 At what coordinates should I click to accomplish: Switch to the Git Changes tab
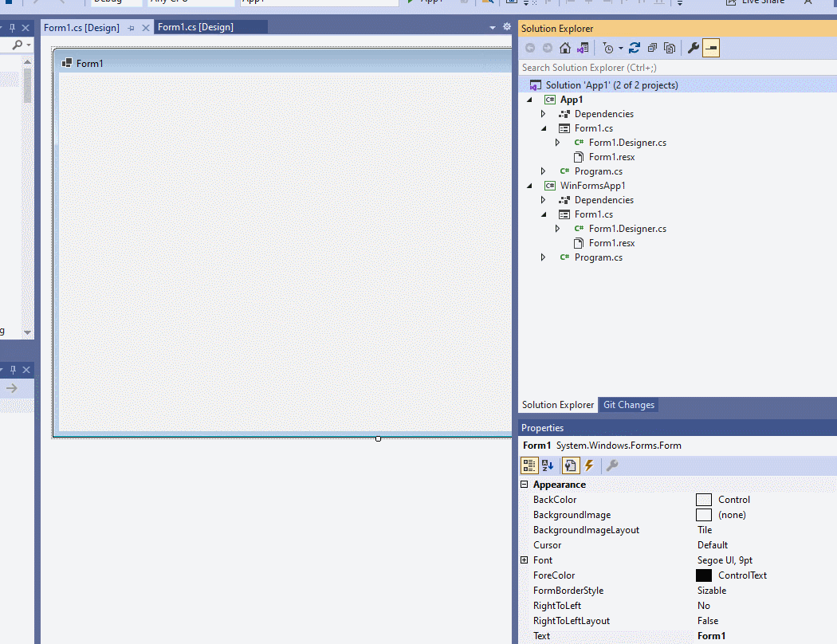pos(628,405)
